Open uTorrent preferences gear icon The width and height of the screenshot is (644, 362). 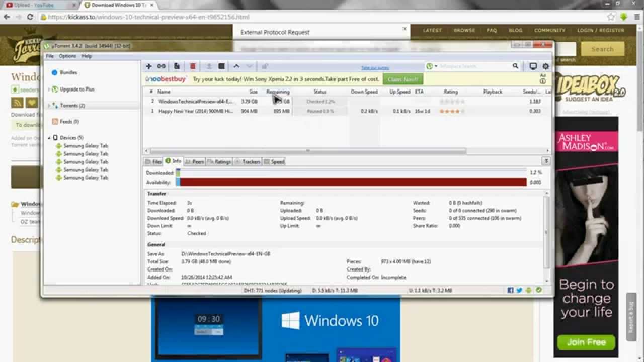pyautogui.click(x=546, y=66)
